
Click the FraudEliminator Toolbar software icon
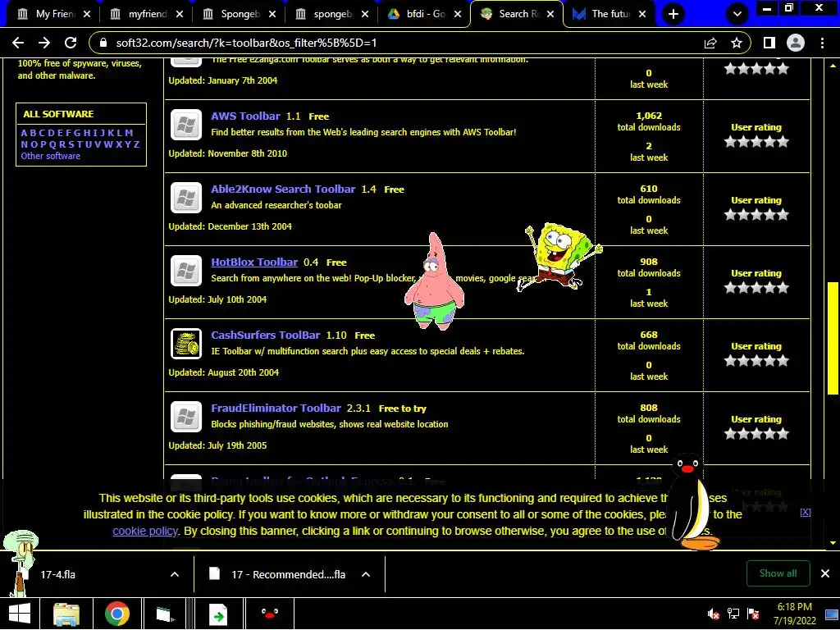point(186,416)
